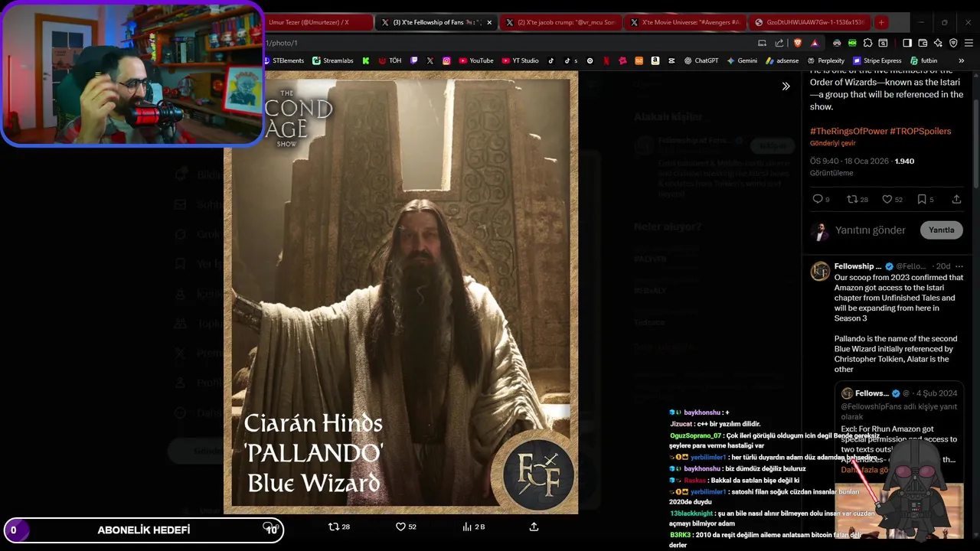980x551 pixels.
Task: Toggle the browser sidebar panel icon
Action: (906, 43)
